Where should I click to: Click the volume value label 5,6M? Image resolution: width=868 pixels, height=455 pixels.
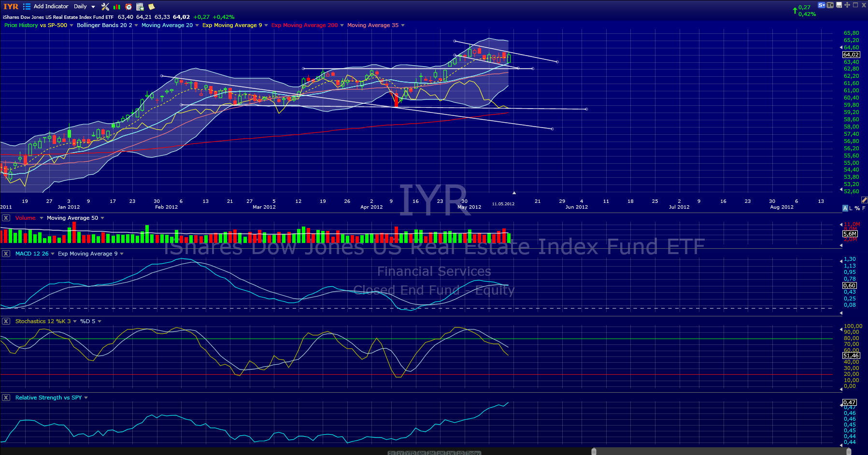tap(850, 234)
